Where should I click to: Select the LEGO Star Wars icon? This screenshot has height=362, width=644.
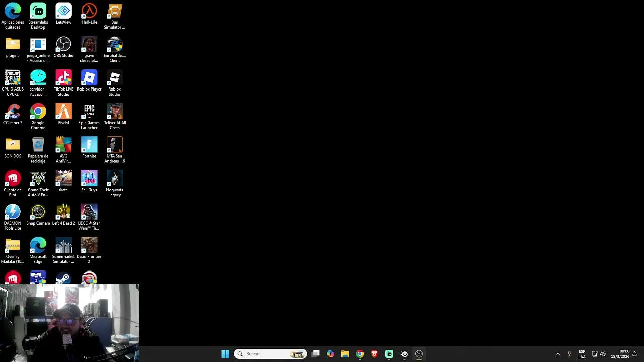point(89,217)
